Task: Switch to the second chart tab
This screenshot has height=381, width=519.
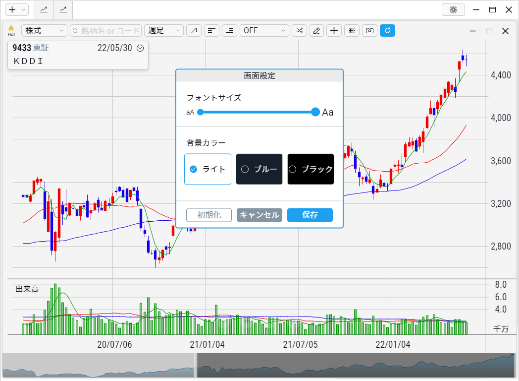Action: click(x=63, y=10)
